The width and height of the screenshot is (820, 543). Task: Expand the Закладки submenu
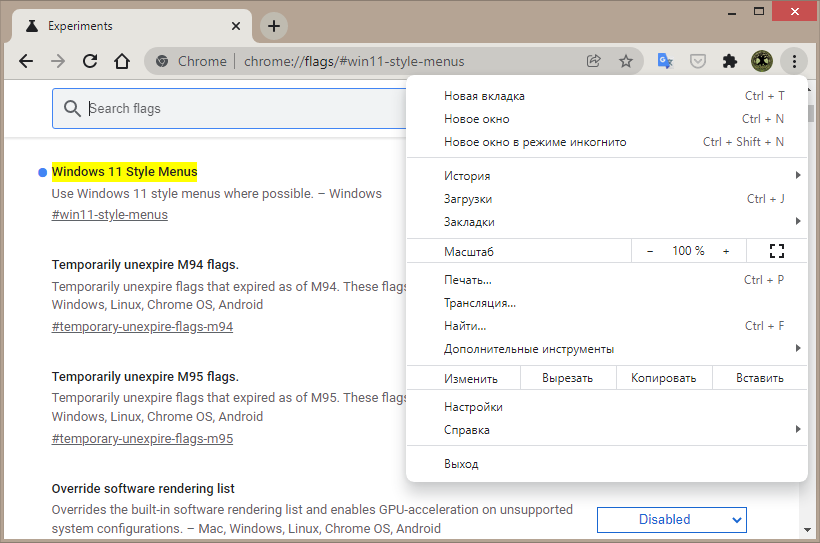607,222
